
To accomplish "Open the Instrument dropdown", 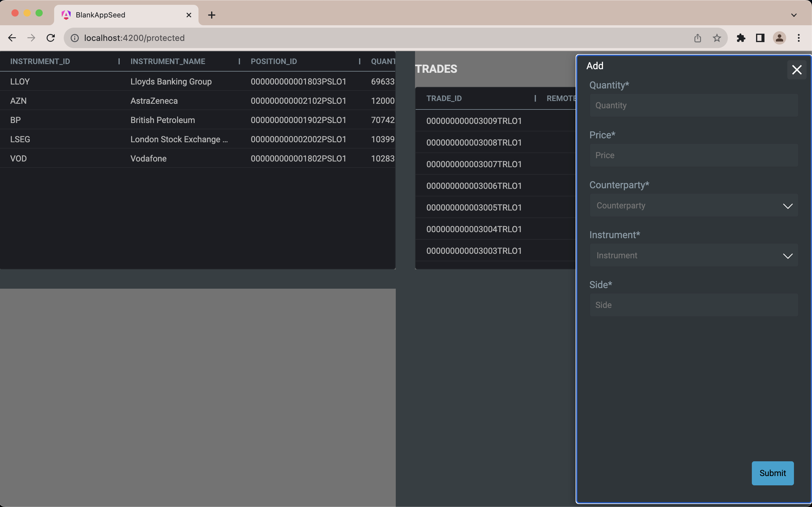I will (694, 255).
